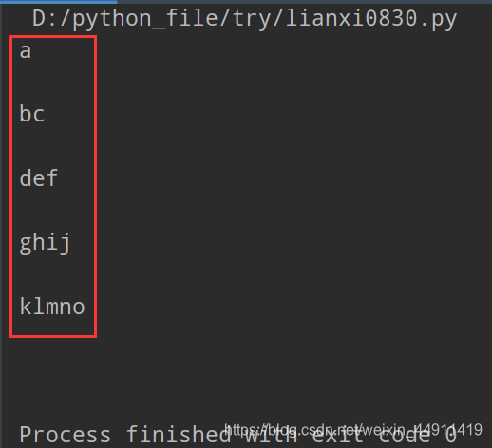Click output line 'ghij' in console
The height and width of the screenshot is (448, 492).
45,243
